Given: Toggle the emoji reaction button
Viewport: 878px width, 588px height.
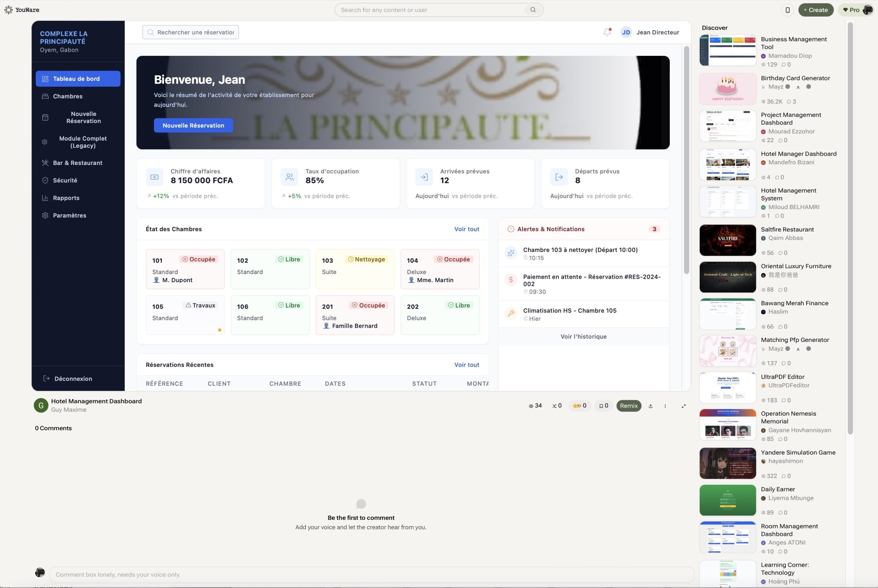Looking at the screenshot, I should click(580, 406).
